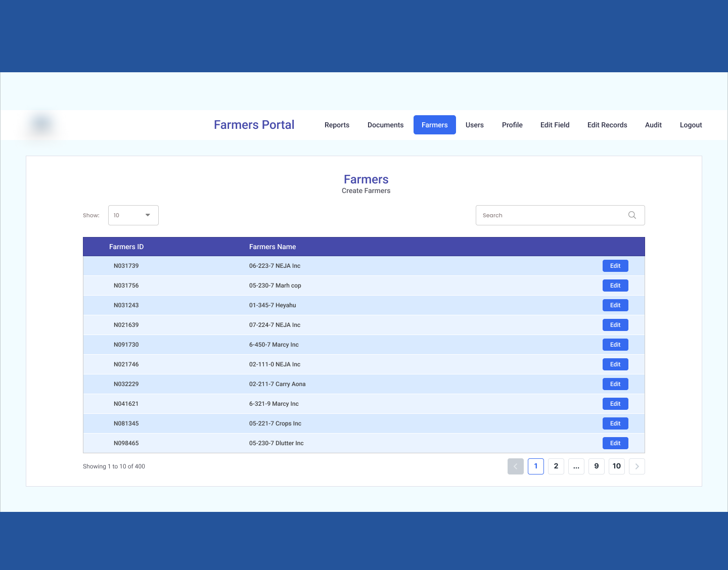
Task: Edit farmer N031756 Marh cop
Action: [x=615, y=286]
